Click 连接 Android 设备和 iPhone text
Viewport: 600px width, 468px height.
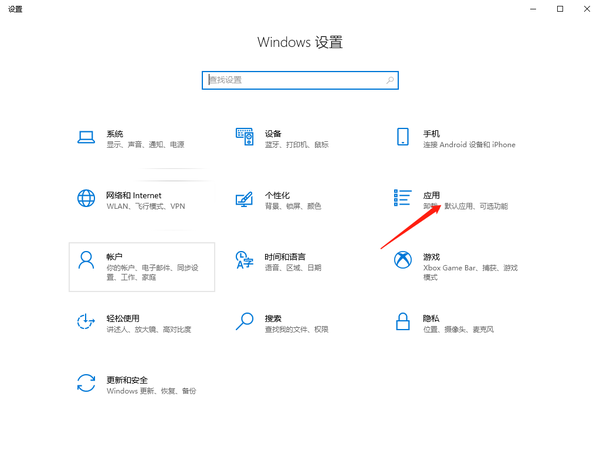(469, 145)
